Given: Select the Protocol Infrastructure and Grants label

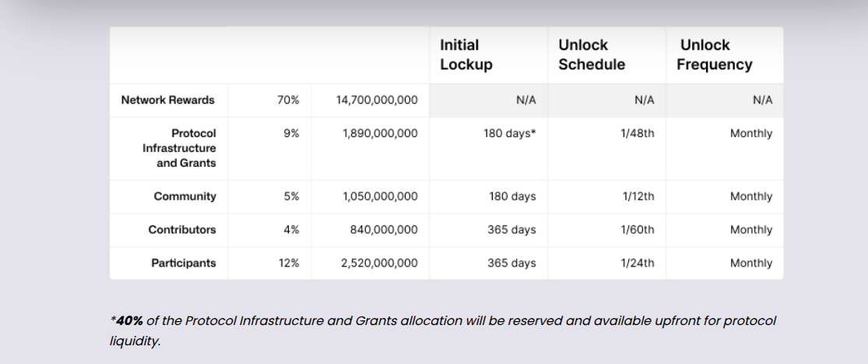Looking at the screenshot, I should 179,148.
